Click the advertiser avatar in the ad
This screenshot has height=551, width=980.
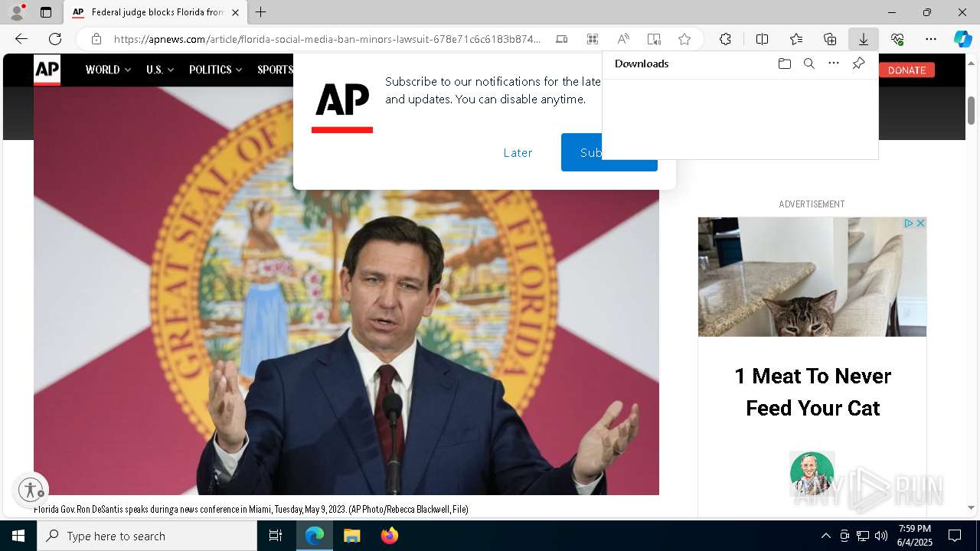[812, 474]
